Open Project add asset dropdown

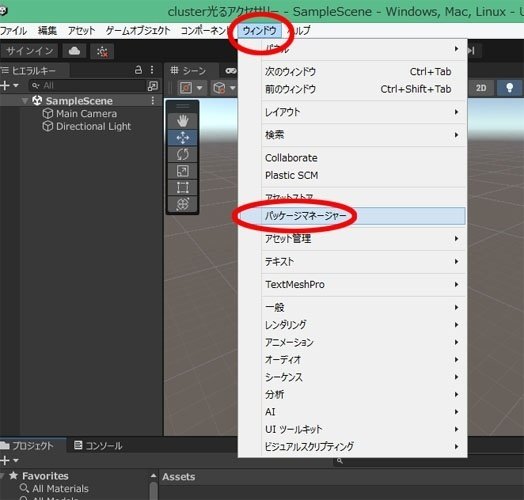pyautogui.click(x=9, y=461)
